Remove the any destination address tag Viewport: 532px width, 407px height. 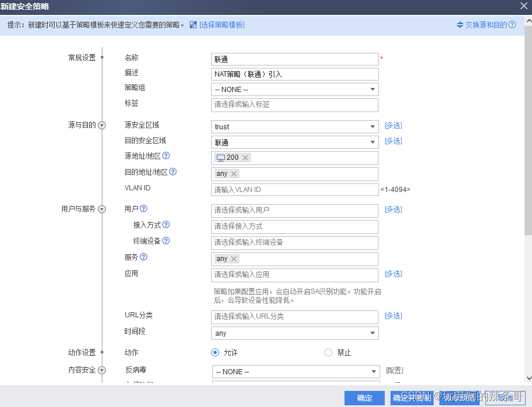click(234, 174)
